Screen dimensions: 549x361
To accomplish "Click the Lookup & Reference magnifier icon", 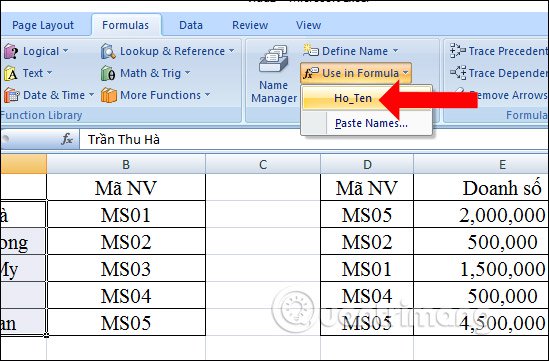I will click(x=108, y=51).
